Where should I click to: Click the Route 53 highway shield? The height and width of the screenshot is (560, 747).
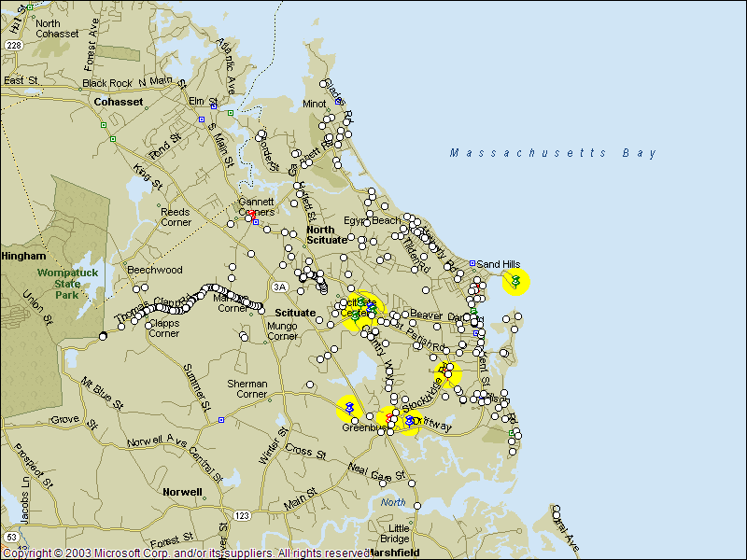(11, 538)
